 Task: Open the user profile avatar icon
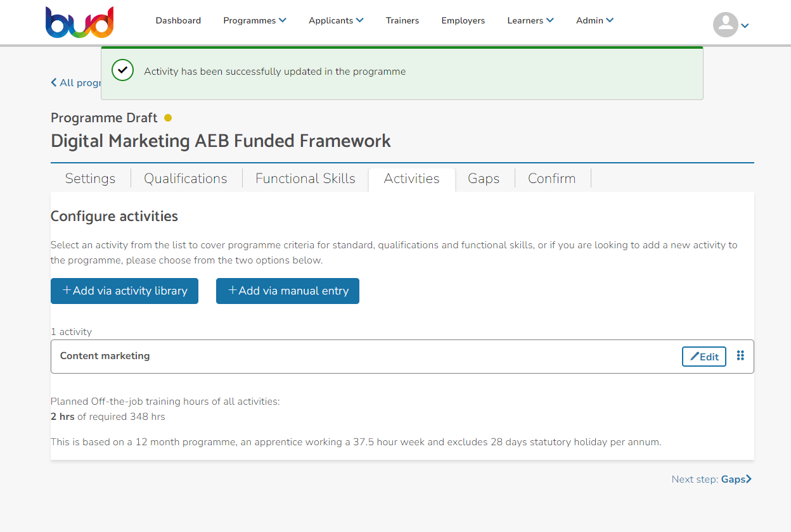pyautogui.click(x=724, y=25)
